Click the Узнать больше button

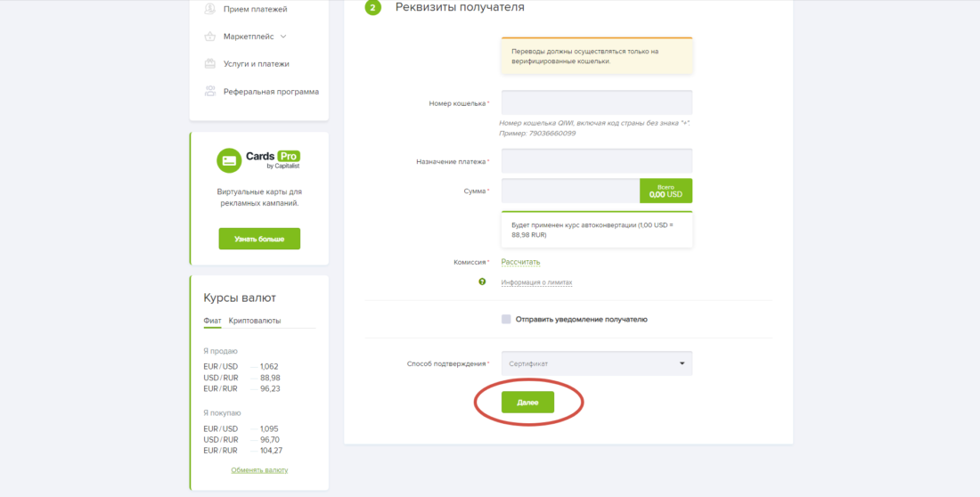(x=259, y=239)
